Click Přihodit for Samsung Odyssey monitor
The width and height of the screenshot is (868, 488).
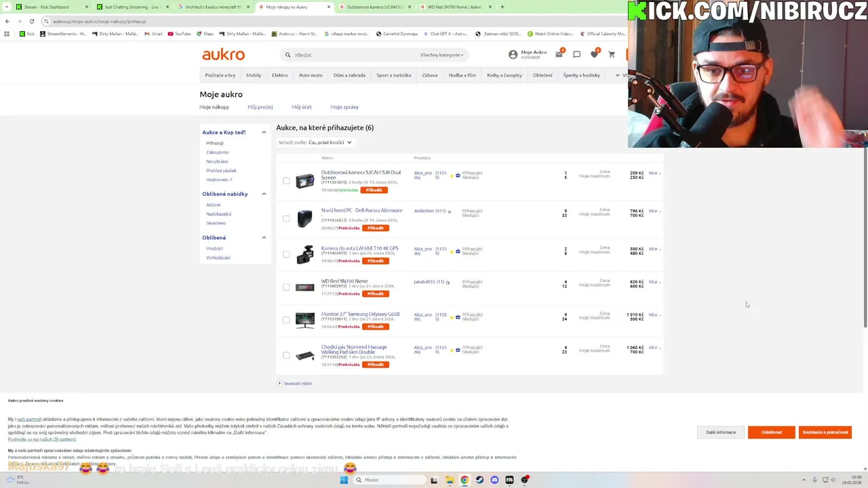[x=376, y=327]
